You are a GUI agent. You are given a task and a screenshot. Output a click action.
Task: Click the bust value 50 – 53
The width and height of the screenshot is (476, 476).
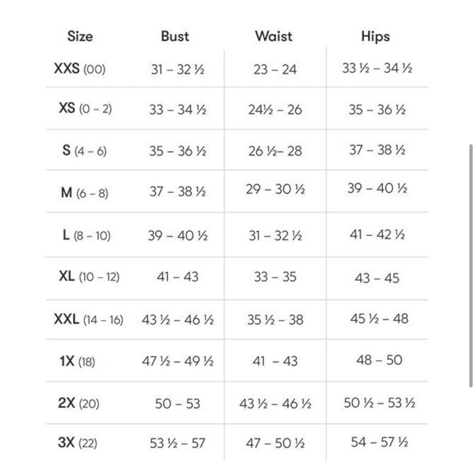tap(177, 403)
